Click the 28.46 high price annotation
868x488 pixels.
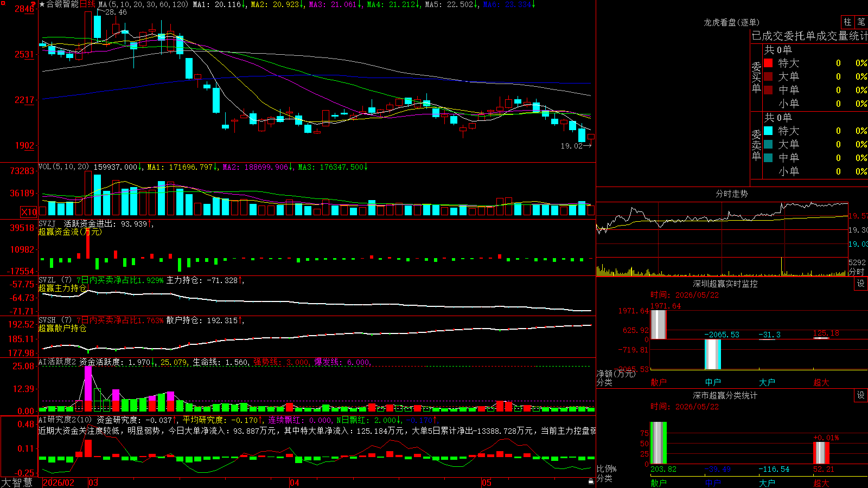click(x=116, y=12)
